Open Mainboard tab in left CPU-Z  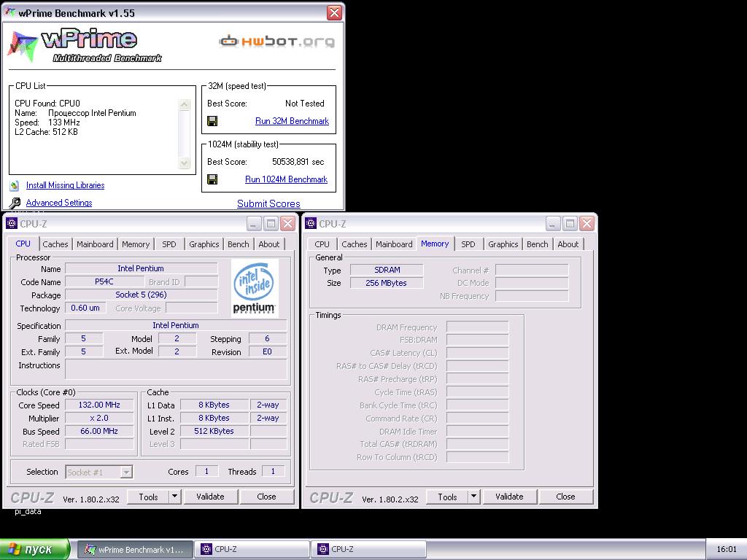coord(95,244)
